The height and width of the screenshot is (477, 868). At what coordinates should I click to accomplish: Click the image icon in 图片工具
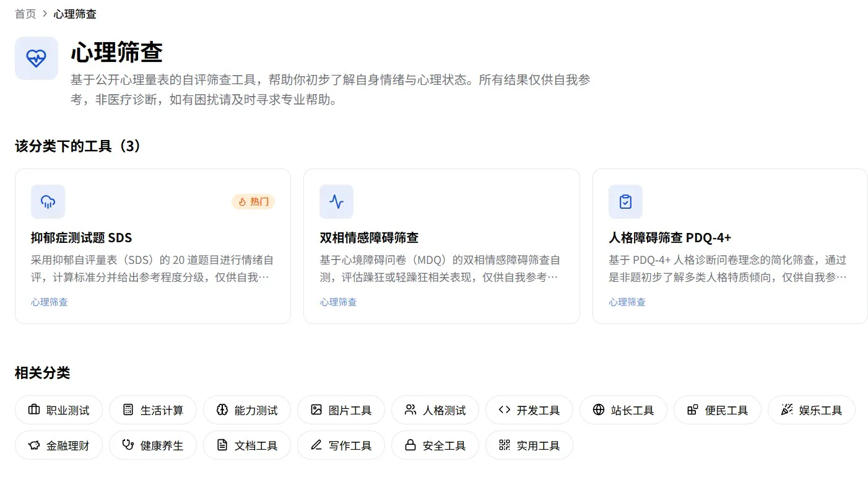pos(316,409)
